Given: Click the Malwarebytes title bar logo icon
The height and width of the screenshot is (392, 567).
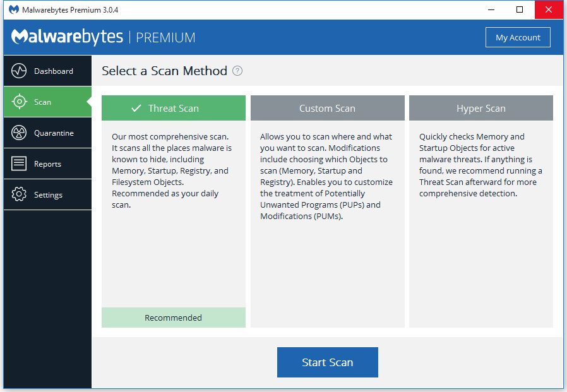Looking at the screenshot, I should [x=14, y=9].
